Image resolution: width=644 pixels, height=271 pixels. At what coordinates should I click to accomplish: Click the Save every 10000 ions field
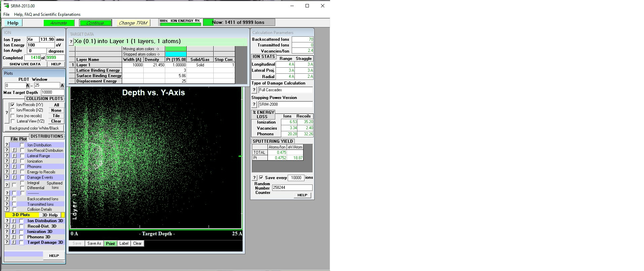296,178
